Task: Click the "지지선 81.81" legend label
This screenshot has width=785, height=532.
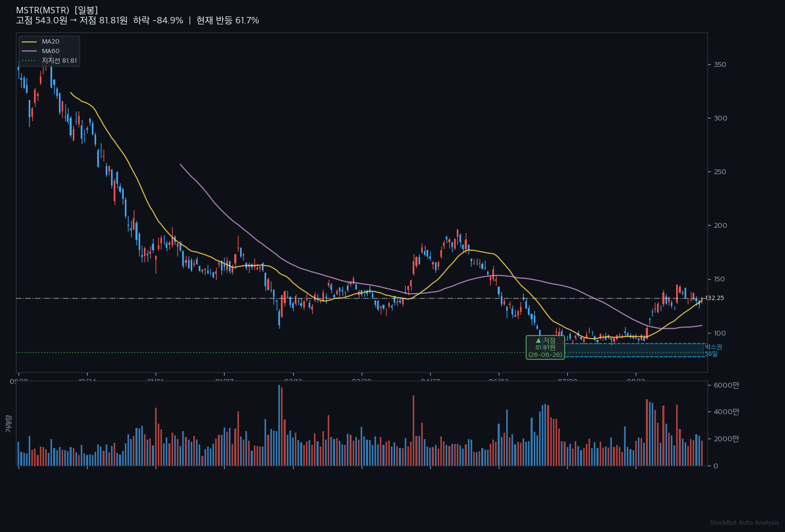Action: click(x=59, y=61)
